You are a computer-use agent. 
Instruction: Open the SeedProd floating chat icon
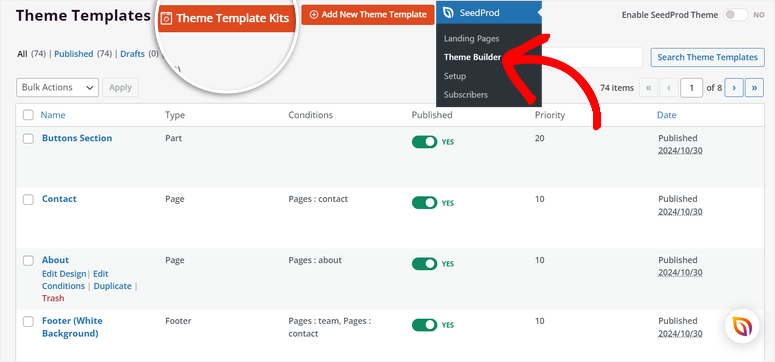click(x=742, y=326)
